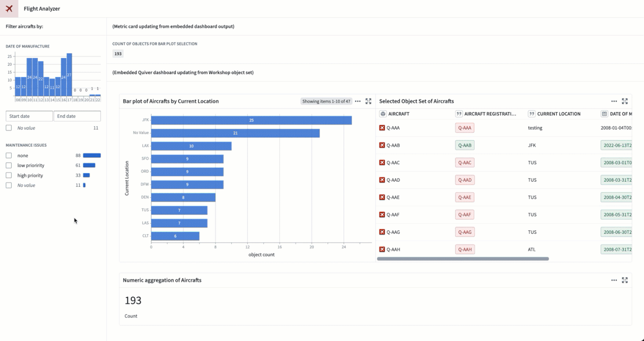Click the Start date input field
644x341 pixels.
(29, 116)
